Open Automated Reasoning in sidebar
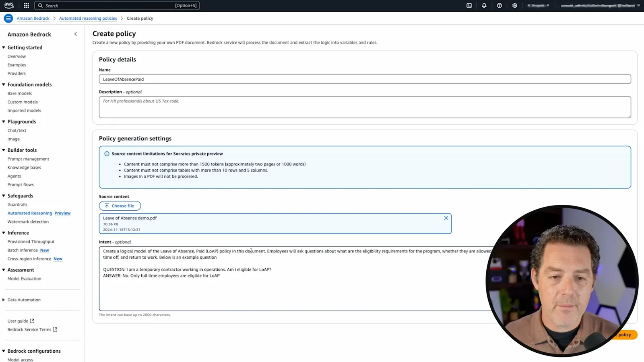Viewport: 644px width, 362px height. [x=30, y=213]
